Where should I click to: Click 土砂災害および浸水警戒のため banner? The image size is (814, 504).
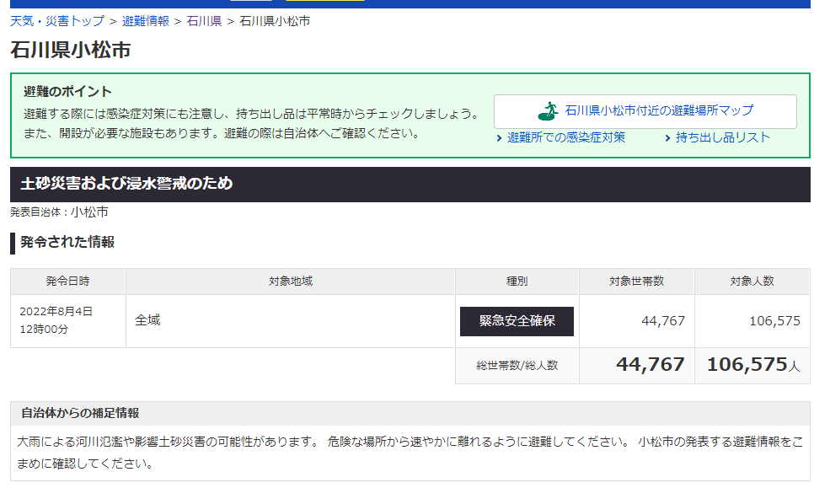pyautogui.click(x=410, y=185)
